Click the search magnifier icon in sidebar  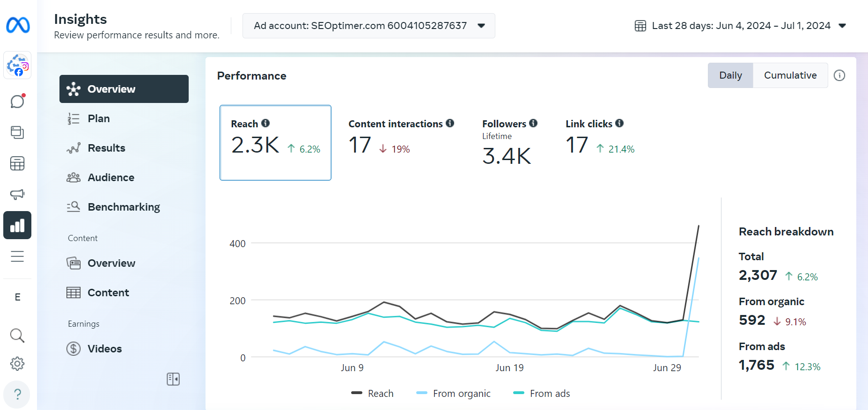click(x=17, y=335)
